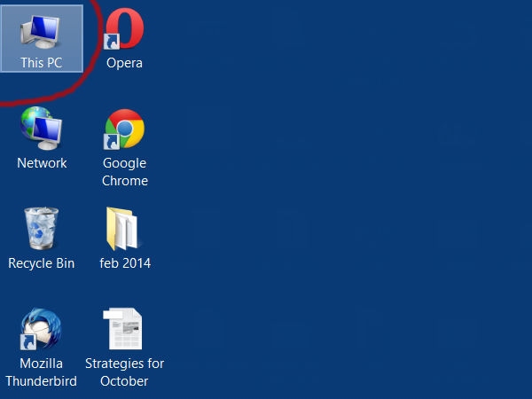The height and width of the screenshot is (399, 532).
Task: Click the 'Recycle Bin' label text
Action: pyautogui.click(x=41, y=263)
